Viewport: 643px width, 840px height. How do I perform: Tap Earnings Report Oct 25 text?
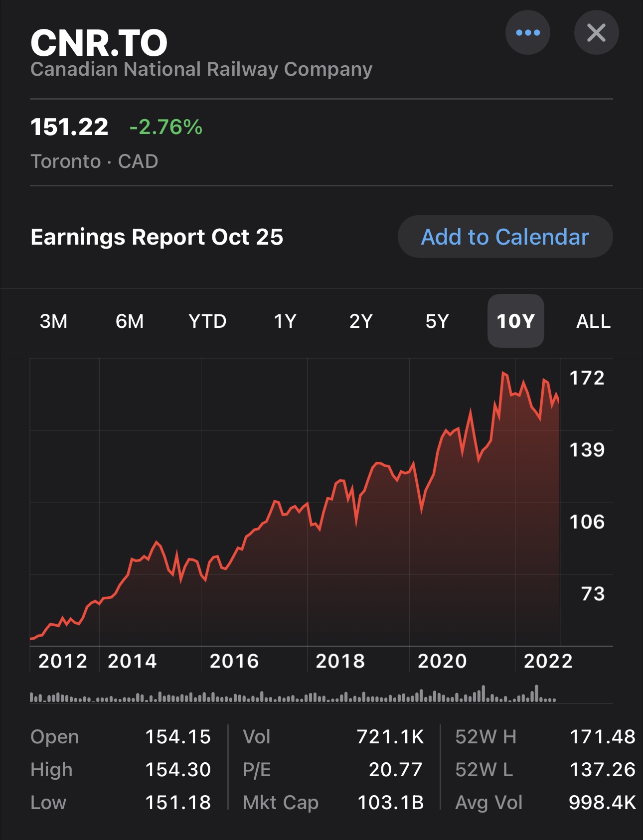pyautogui.click(x=157, y=237)
